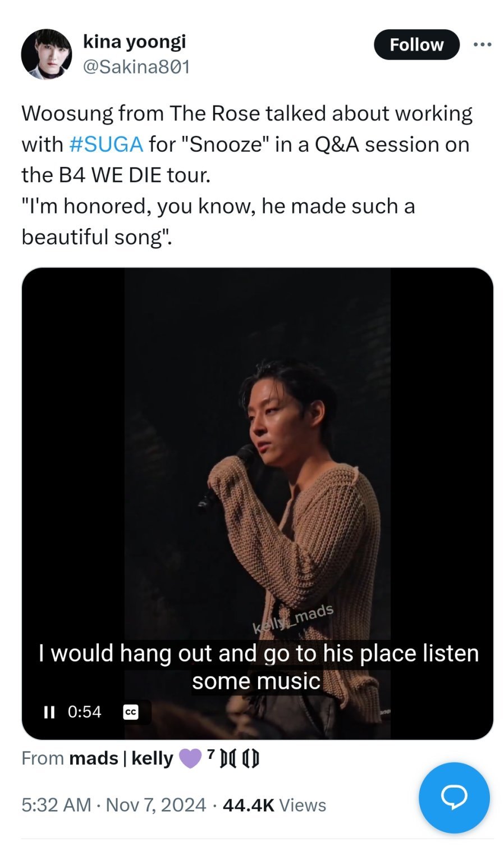Viewport: 504px width, 846px height.
Task: Tap the 5:32 AM post time
Action: click(56, 805)
